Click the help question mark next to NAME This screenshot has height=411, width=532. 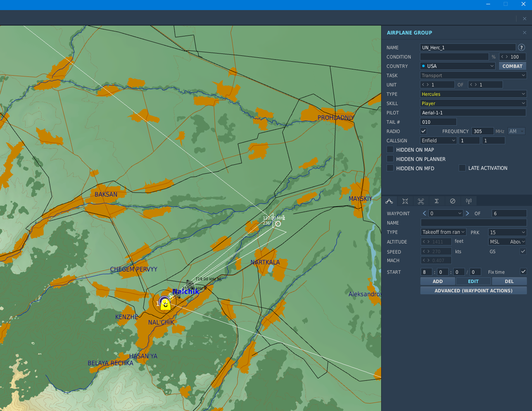[522, 47]
